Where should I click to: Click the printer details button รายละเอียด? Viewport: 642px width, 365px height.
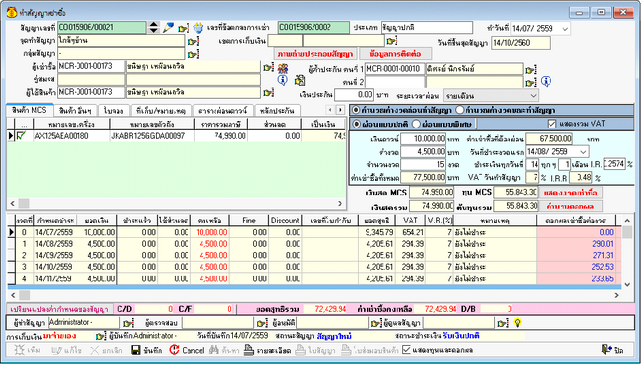coord(267,350)
